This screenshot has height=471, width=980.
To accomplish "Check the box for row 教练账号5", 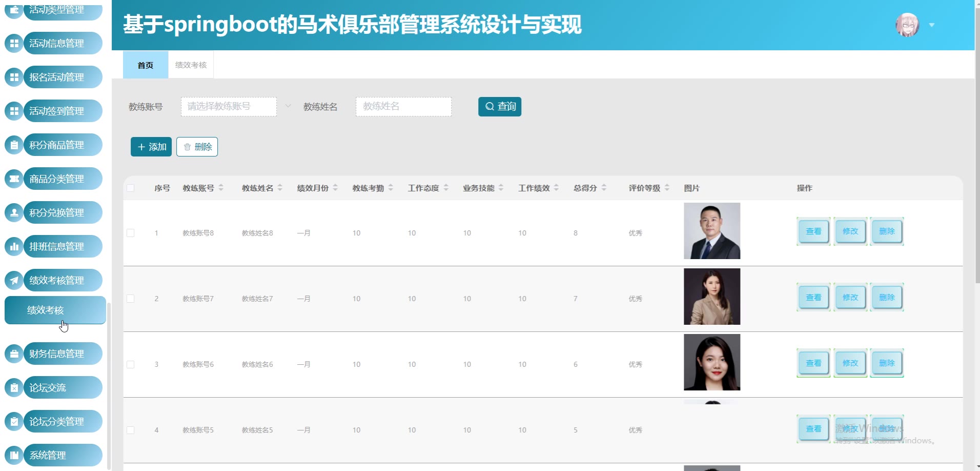I will (x=131, y=430).
